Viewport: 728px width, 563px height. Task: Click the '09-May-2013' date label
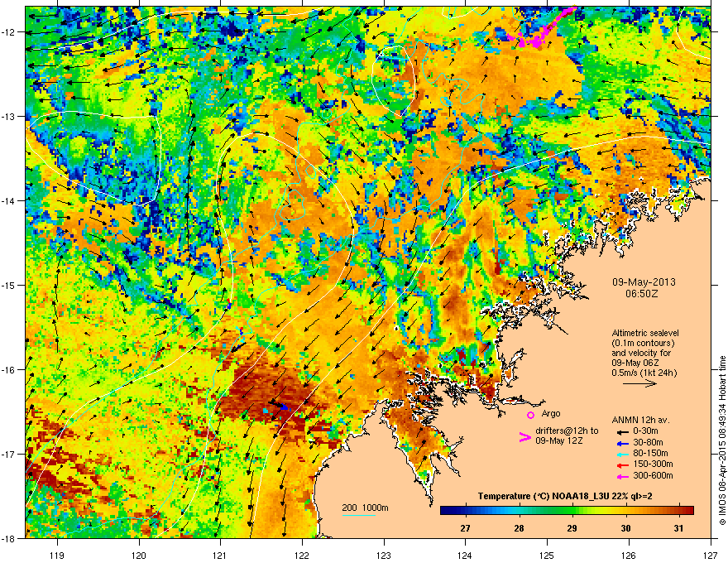[644, 282]
